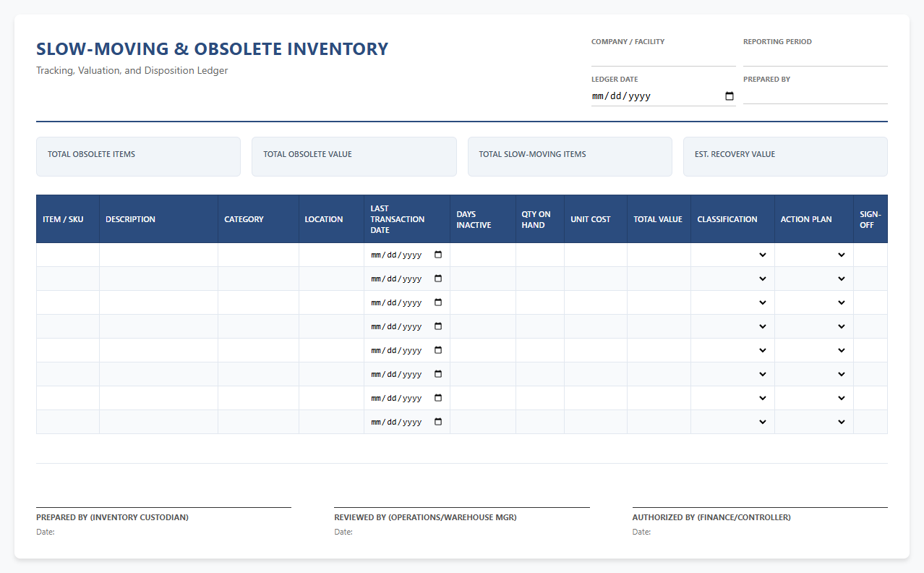924x573 pixels.
Task: Click 'Prepared By (Inventory Custodian)' signature label
Action: coord(112,517)
